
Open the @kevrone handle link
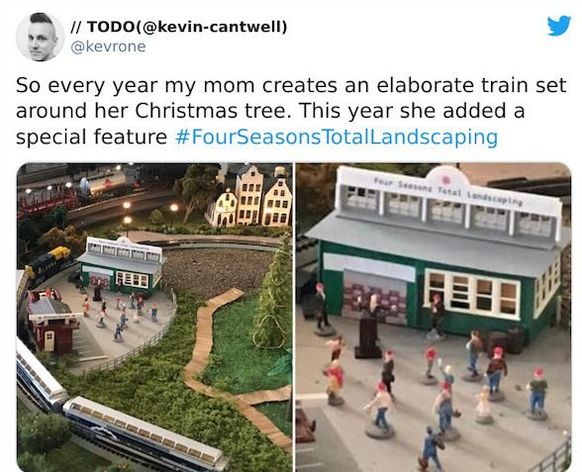(108, 47)
